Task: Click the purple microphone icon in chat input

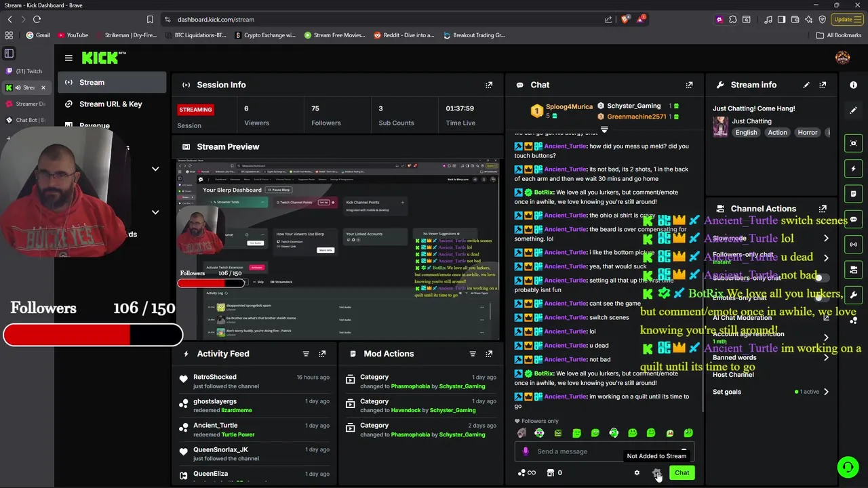Action: pos(526,451)
